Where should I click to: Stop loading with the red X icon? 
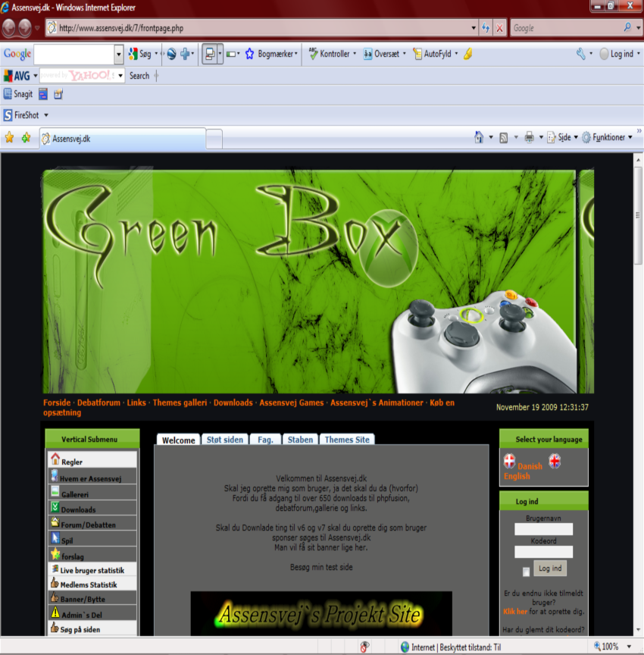[x=499, y=28]
